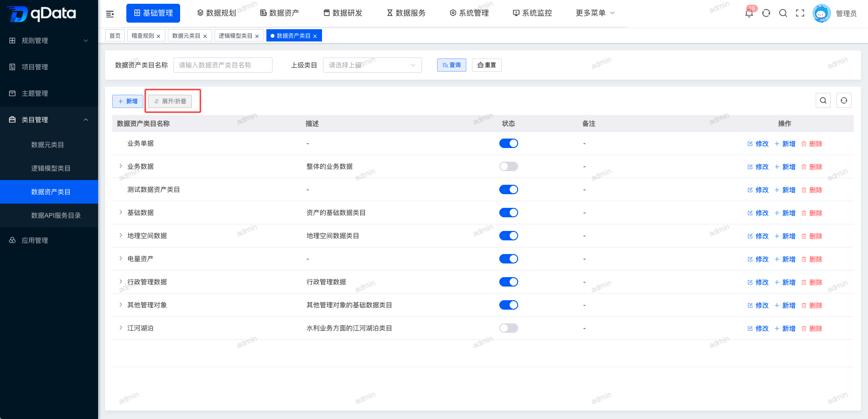Enable status switch for 业务数据

tap(509, 166)
